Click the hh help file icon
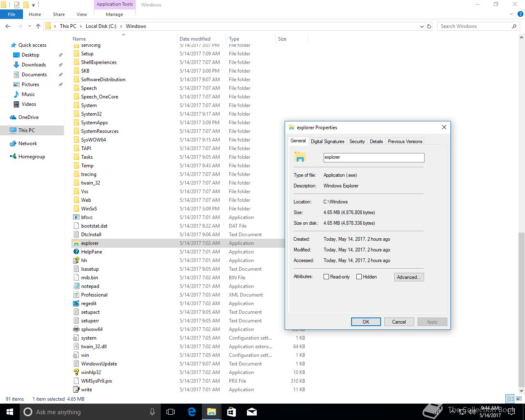Image resolution: width=525 pixels, height=420 pixels. [76, 260]
